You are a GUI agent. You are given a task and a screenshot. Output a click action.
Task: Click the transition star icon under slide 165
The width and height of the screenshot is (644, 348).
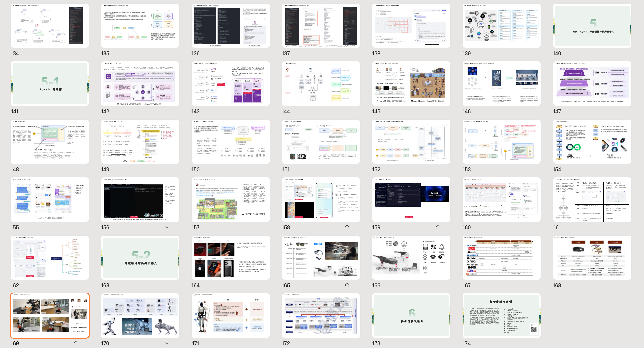[347, 285]
